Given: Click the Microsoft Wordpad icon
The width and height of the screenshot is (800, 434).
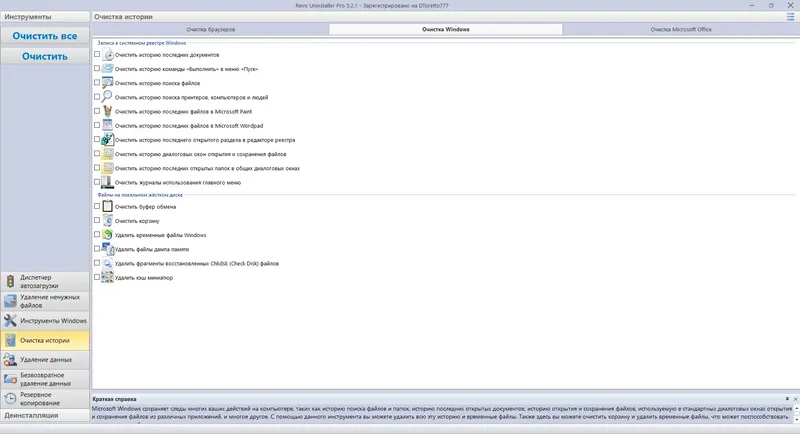Looking at the screenshot, I should (107, 125).
